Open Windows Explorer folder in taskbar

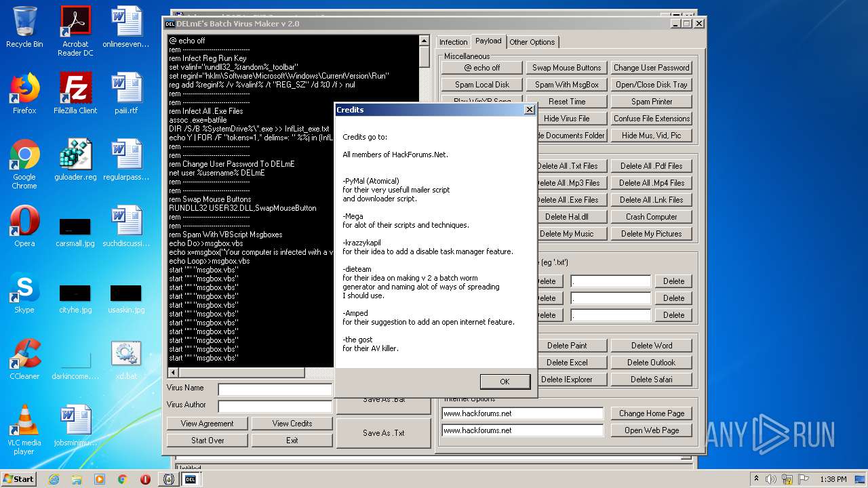pos(77,479)
